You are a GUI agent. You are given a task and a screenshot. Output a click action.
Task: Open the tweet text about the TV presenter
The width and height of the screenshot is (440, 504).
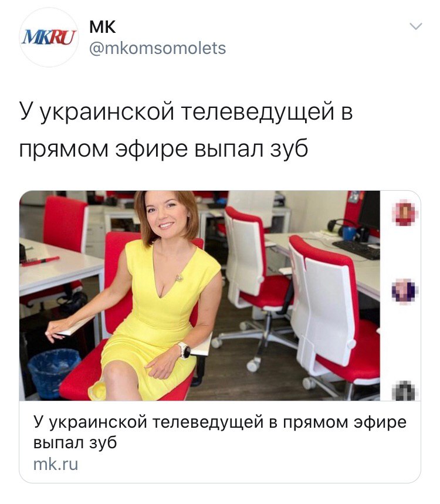(x=186, y=130)
